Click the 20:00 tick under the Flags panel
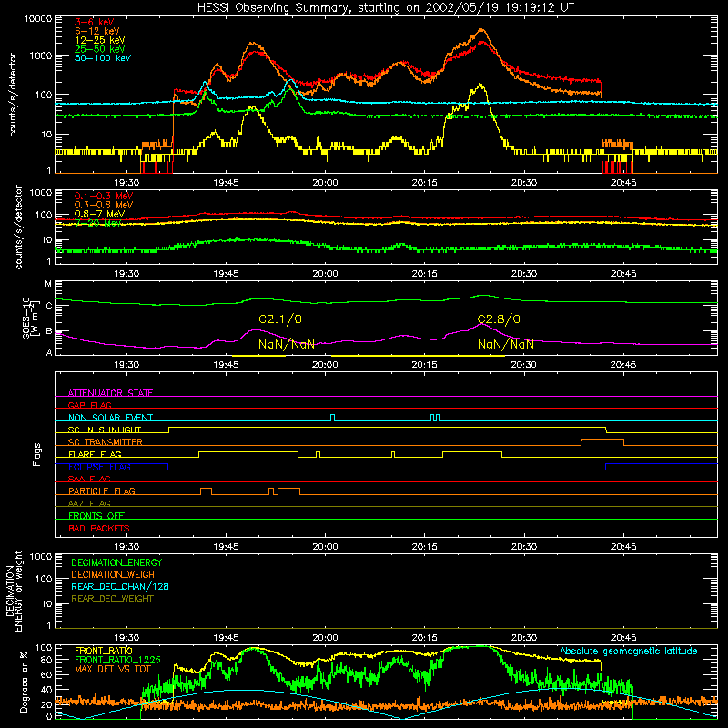Viewport: 728px width, 728px height. [325, 547]
